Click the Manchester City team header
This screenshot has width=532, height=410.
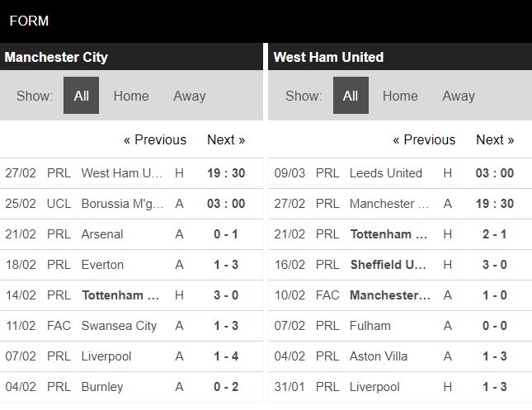click(x=56, y=57)
